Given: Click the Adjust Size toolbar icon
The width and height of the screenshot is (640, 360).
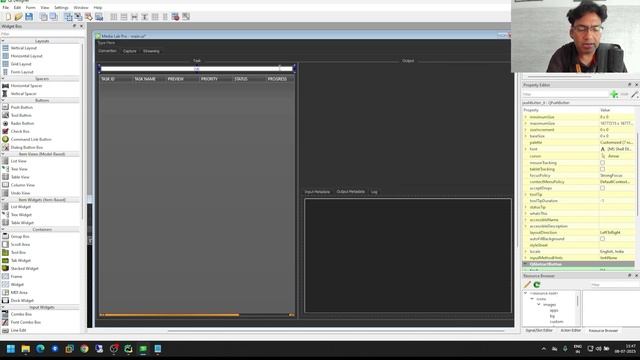Looking at the screenshot, I should [186, 17].
